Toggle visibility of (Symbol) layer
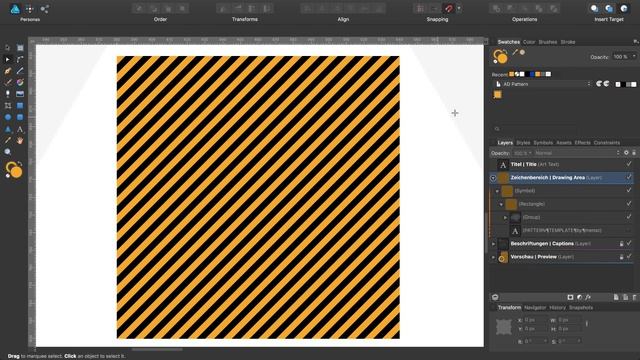The height and width of the screenshot is (360, 640). tap(629, 190)
